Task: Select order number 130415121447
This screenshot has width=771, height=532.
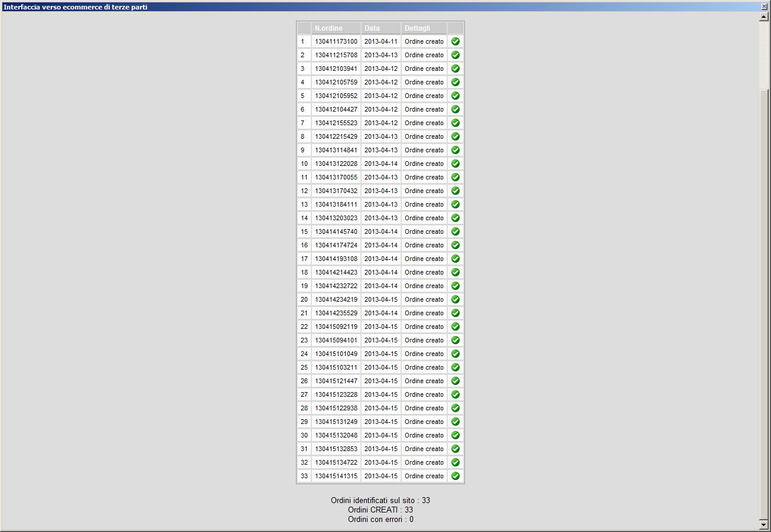Action: click(x=336, y=381)
